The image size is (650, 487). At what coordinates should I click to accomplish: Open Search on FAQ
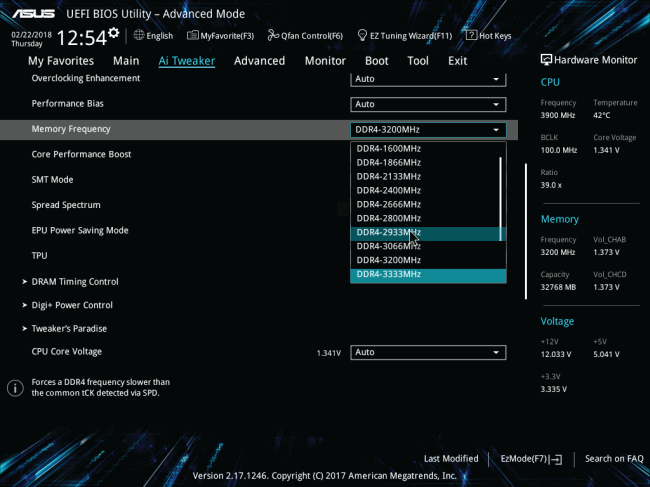pos(614,459)
